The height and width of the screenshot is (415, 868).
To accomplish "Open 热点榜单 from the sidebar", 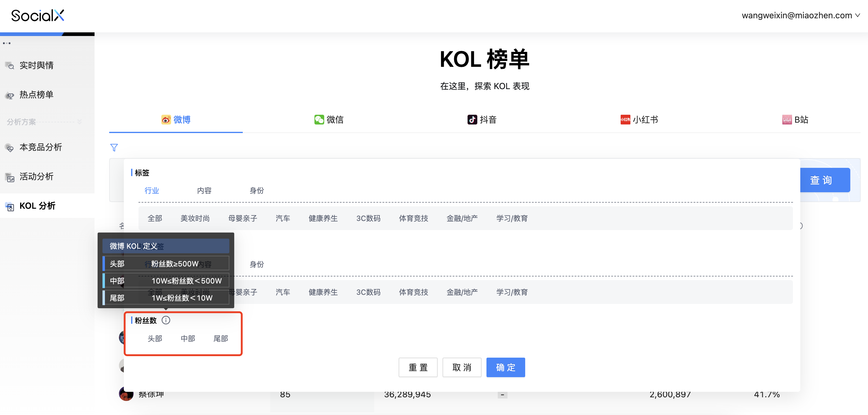I will tap(36, 95).
